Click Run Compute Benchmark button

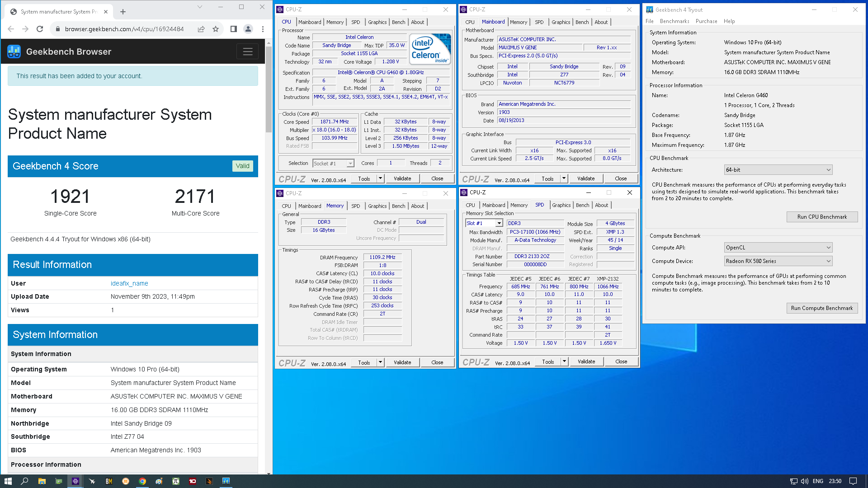[x=822, y=308]
